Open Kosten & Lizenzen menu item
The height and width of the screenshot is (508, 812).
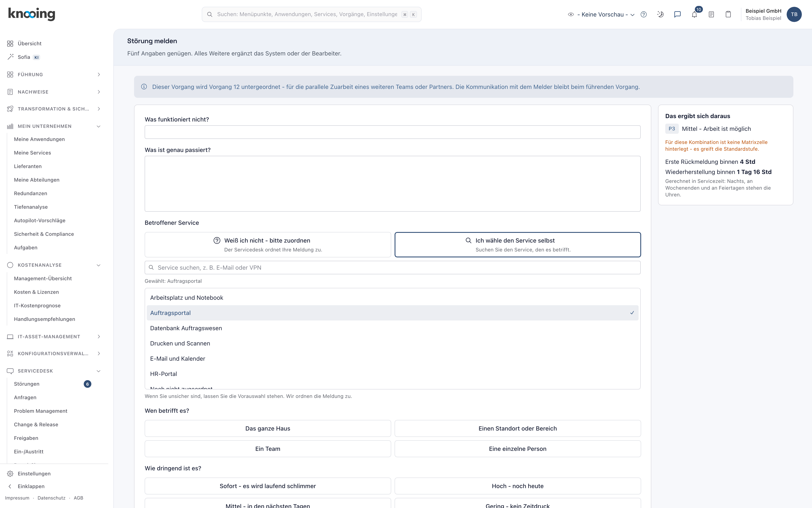pos(36,292)
